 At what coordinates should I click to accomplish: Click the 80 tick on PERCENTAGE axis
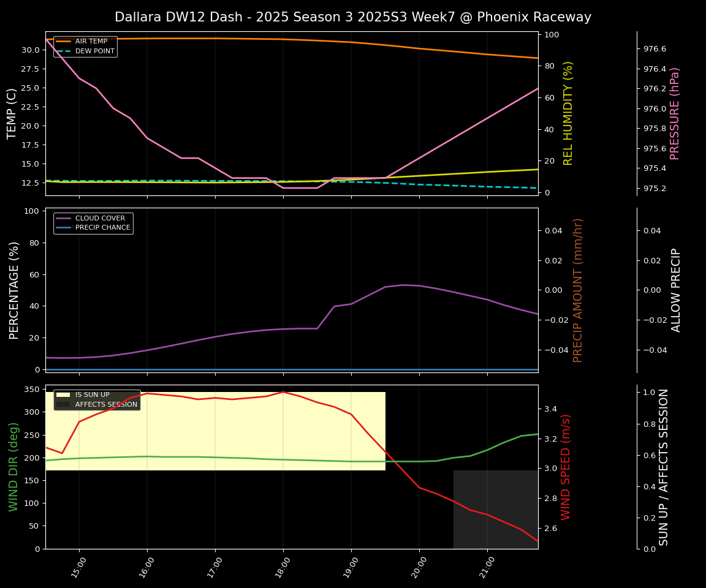point(34,243)
